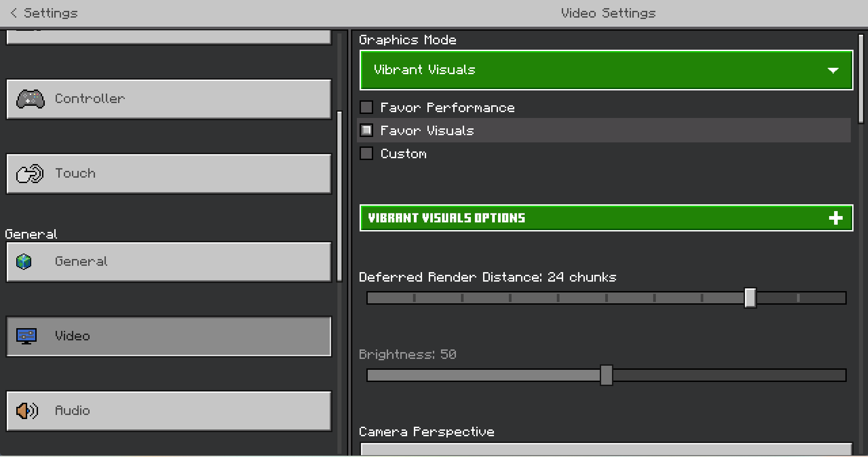Open the Controller settings section
This screenshot has height=457, width=868.
coord(169,99)
